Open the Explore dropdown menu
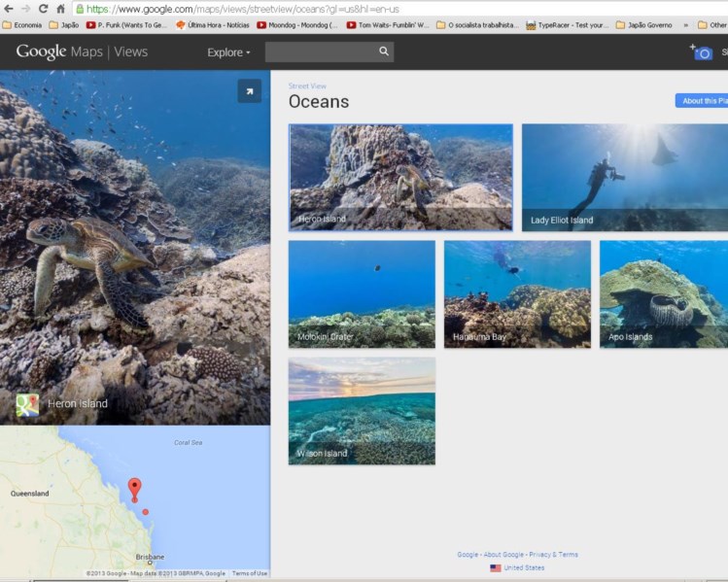The width and height of the screenshot is (728, 582). tap(228, 52)
